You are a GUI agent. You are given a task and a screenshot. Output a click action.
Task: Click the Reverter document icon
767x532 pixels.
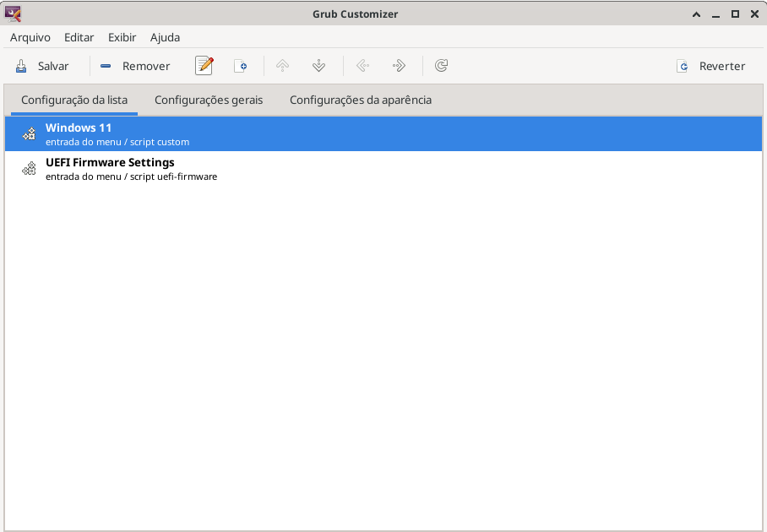pos(683,66)
